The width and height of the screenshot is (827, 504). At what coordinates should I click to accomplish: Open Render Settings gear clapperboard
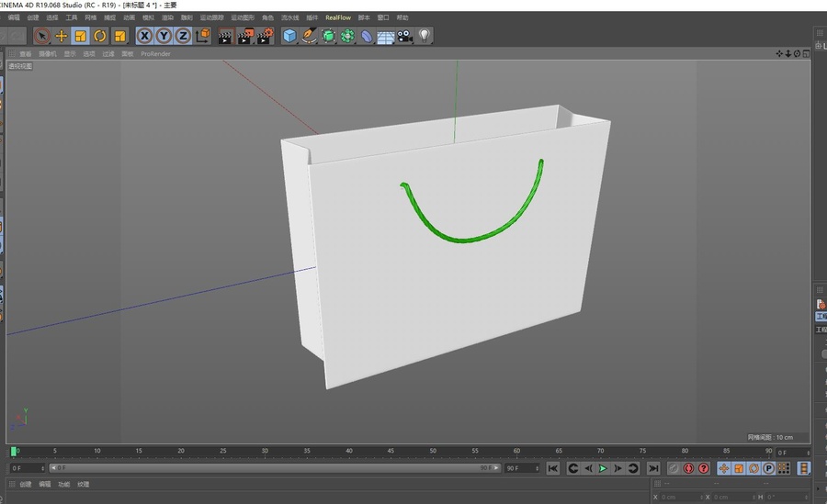point(266,36)
